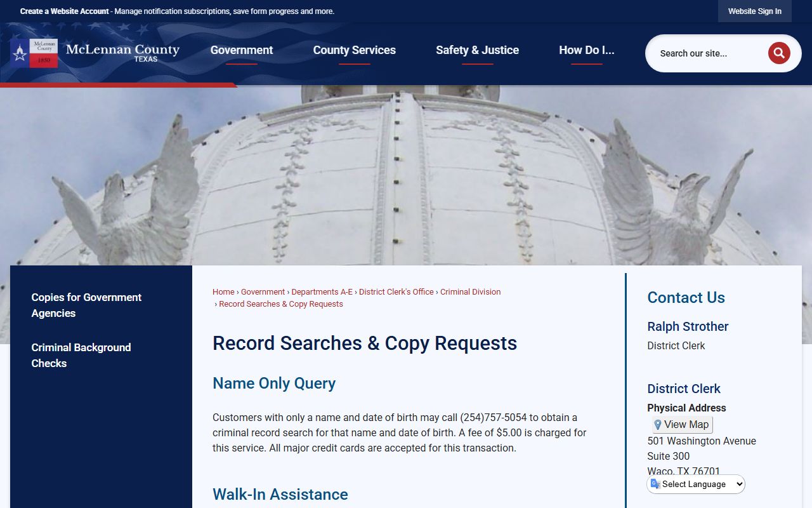Open the Government menu
Viewport: 812px width, 508px height.
point(242,50)
